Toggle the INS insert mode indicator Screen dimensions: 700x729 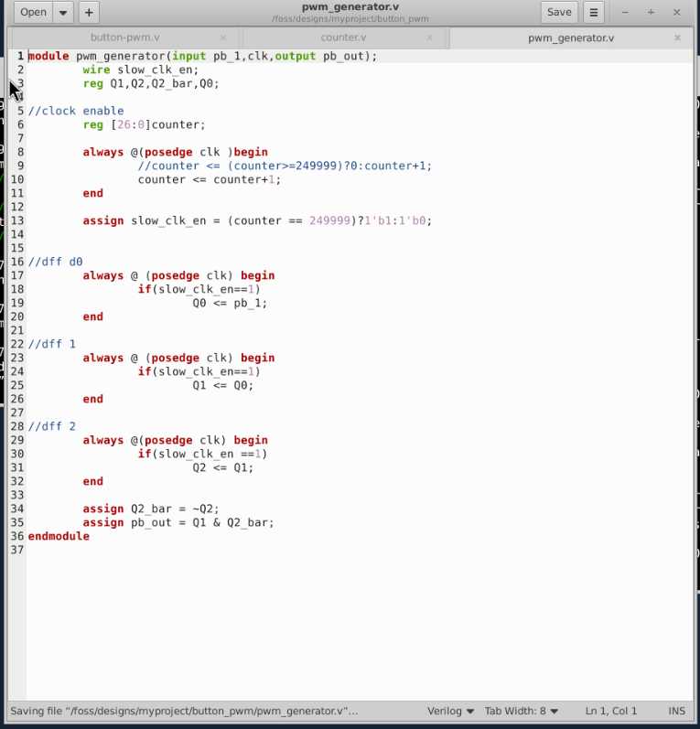676,711
